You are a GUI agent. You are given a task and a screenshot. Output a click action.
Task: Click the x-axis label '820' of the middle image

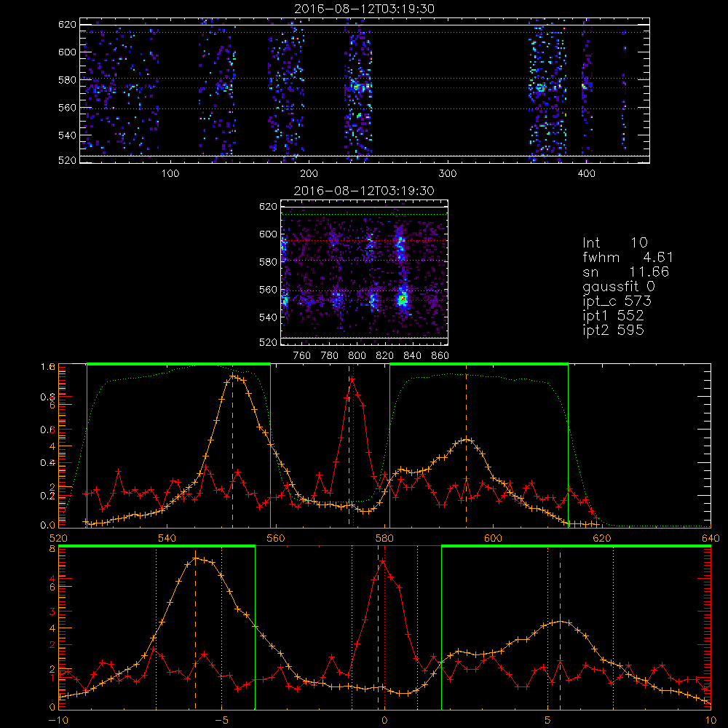(385, 356)
